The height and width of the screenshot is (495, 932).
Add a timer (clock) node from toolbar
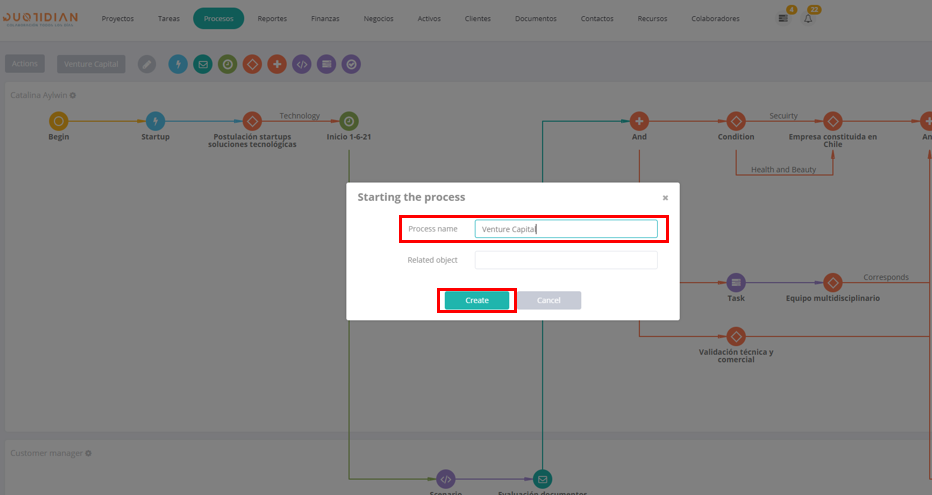(228, 64)
